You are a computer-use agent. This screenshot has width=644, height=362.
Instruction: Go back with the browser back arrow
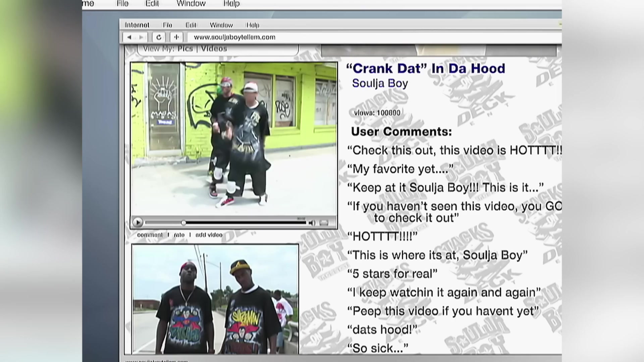(129, 37)
